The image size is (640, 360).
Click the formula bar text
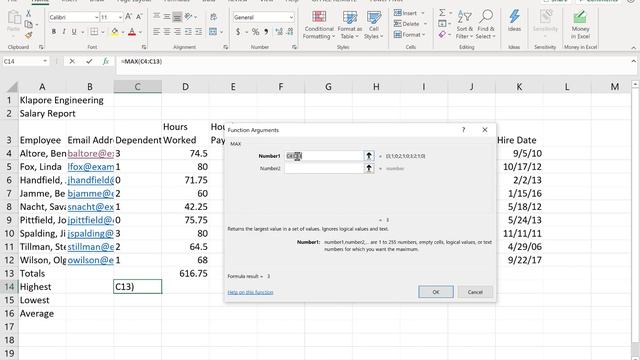[141, 61]
